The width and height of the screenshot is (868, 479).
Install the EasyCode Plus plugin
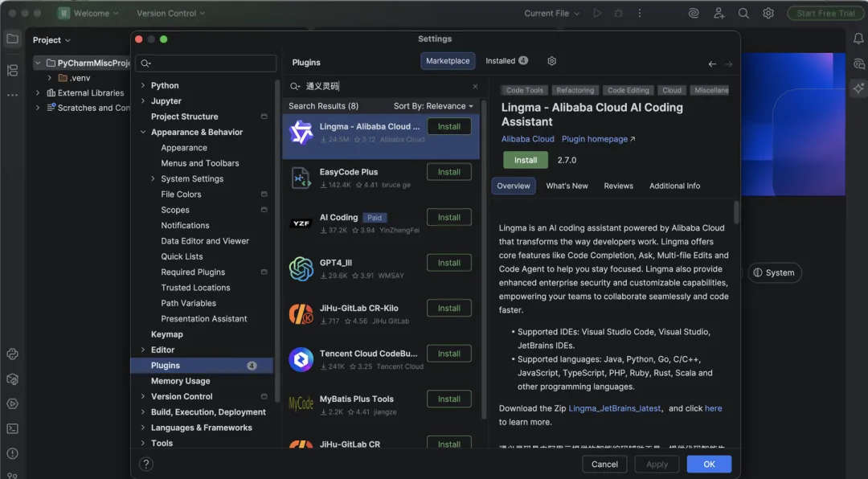tap(449, 172)
